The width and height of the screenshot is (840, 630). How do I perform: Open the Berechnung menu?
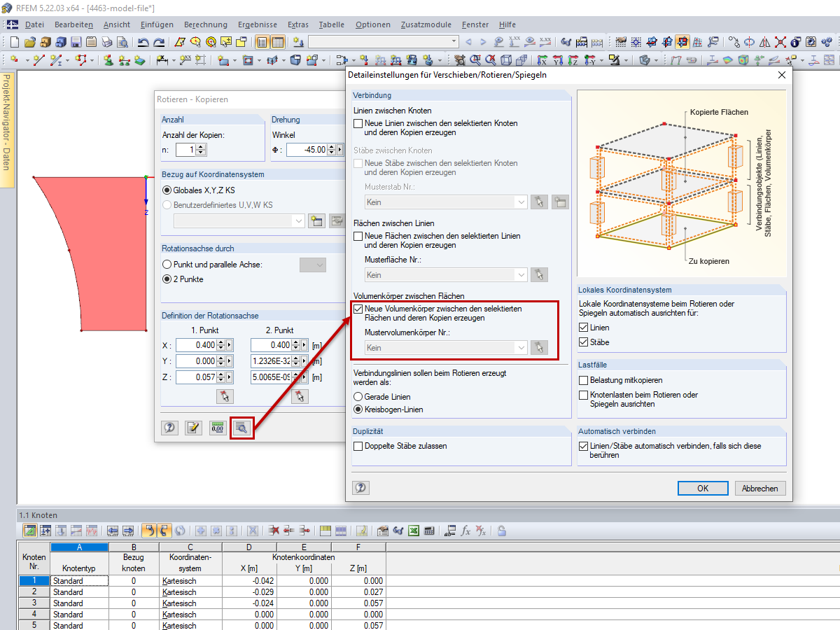[x=205, y=24]
